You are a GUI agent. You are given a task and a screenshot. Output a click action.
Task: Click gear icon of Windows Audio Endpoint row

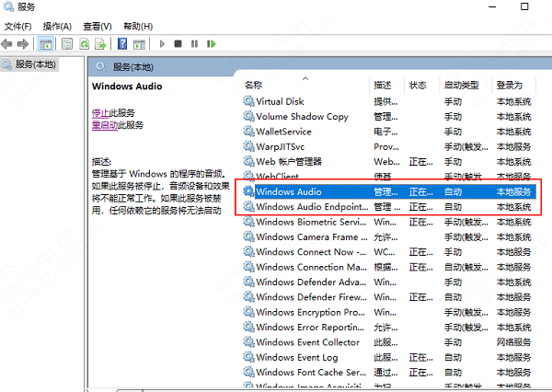point(249,207)
